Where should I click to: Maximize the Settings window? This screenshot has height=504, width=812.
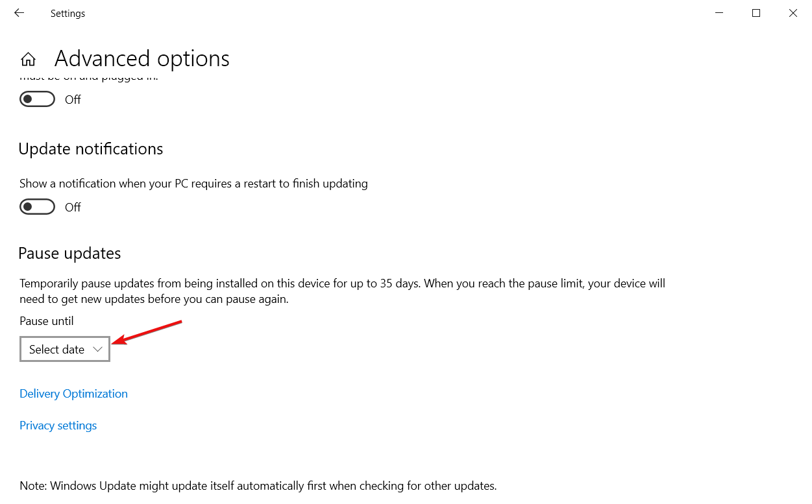pyautogui.click(x=756, y=13)
